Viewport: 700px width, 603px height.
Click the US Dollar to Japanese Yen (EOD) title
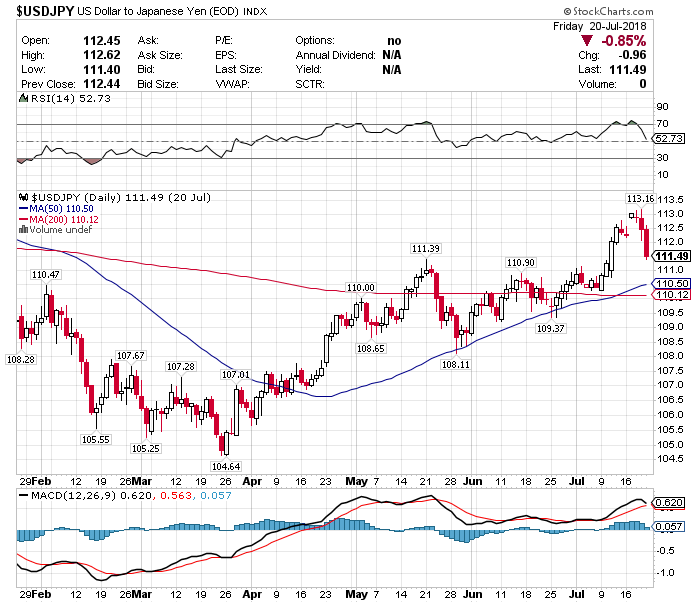158,12
